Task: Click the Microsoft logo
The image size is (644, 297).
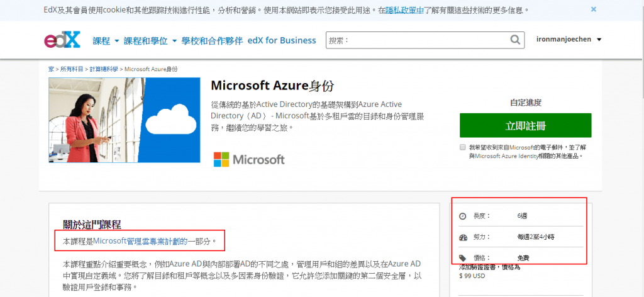Action: pos(249,159)
